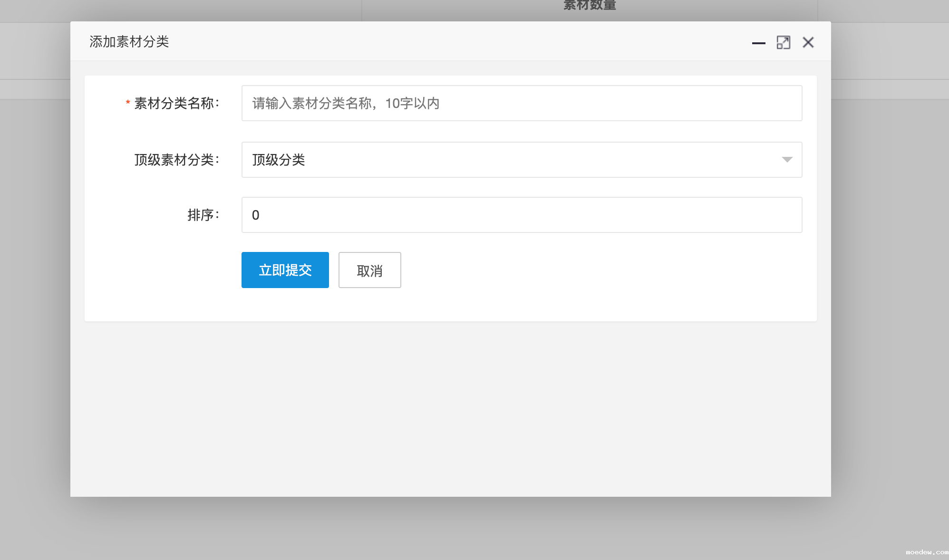This screenshot has width=949, height=560.
Task: Click the 添加素材分类 dialog title
Action: click(129, 42)
